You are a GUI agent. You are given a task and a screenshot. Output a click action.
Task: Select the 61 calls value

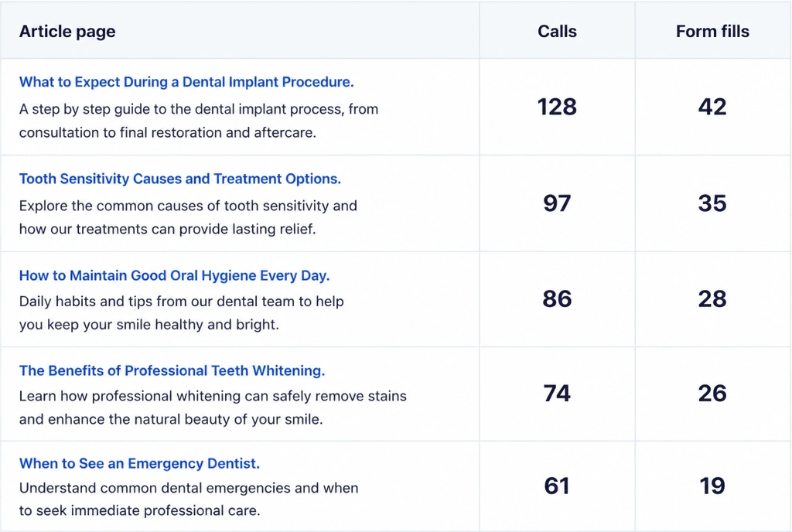point(557,486)
